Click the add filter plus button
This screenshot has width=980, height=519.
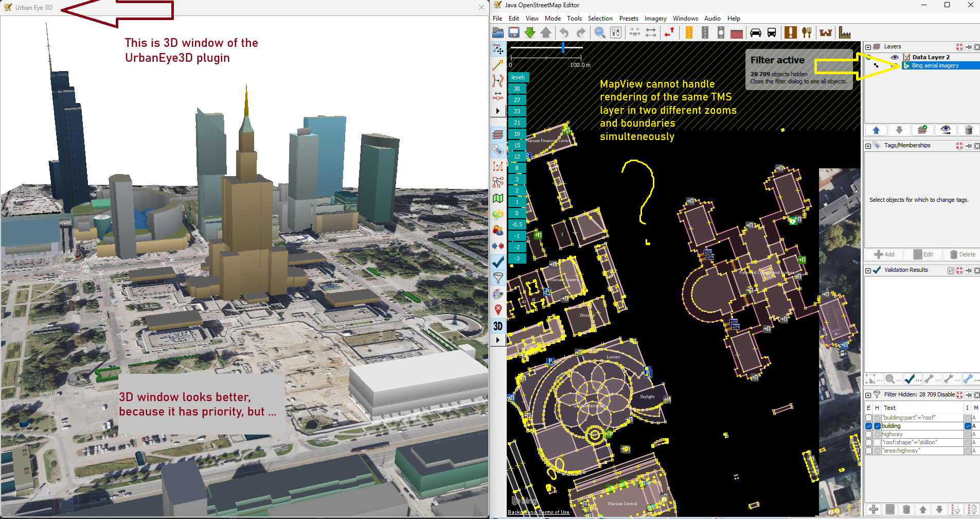point(874,509)
